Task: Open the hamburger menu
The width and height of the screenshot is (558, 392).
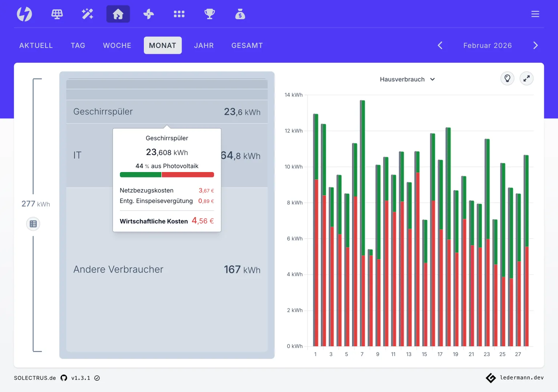Action: (x=535, y=14)
